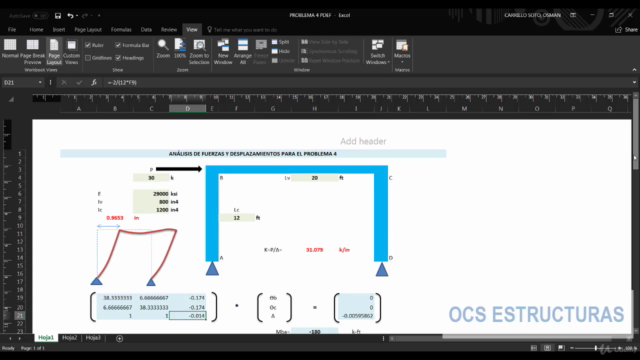Select the Hoja1 sheet tab

46,338
